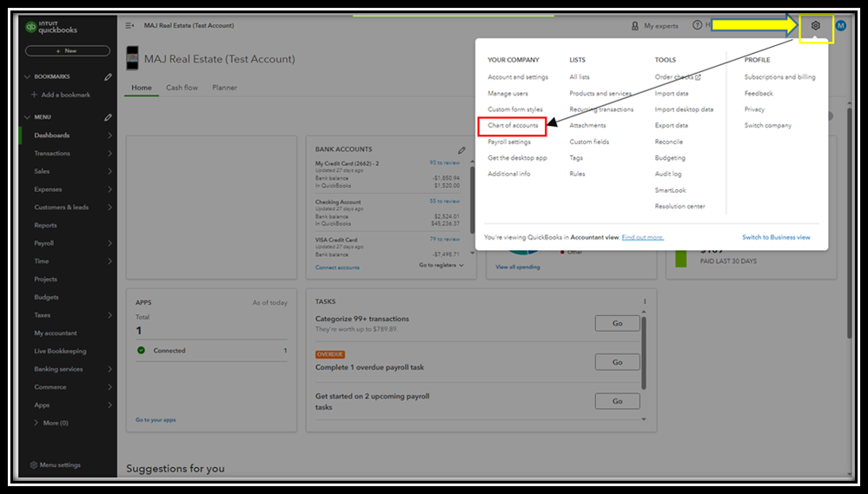Open Custom fields
The width and height of the screenshot is (868, 494).
(589, 142)
